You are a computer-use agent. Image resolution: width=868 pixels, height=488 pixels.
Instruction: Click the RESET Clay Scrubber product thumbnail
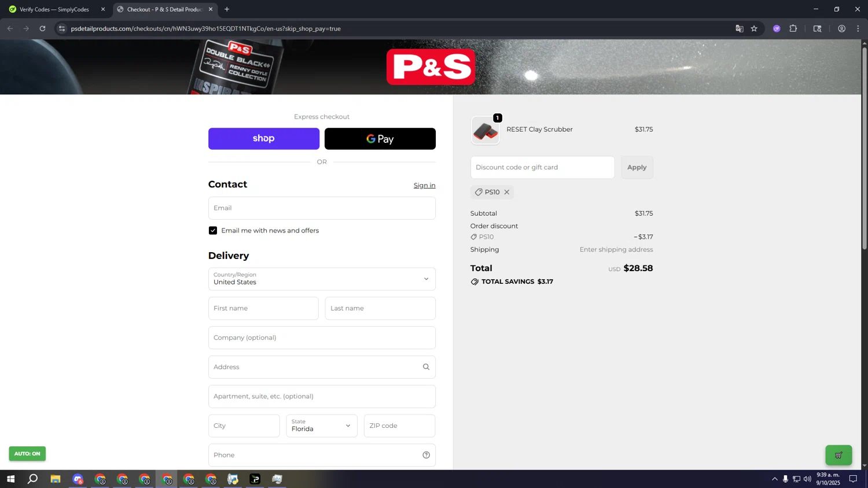(486, 130)
